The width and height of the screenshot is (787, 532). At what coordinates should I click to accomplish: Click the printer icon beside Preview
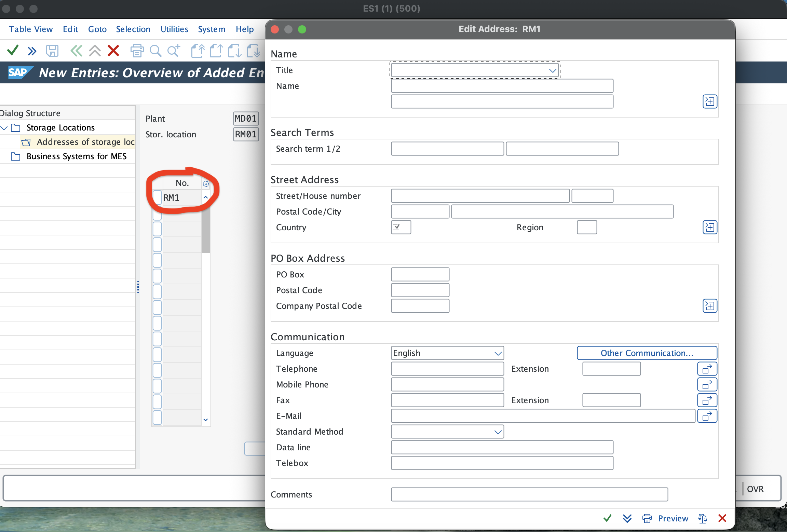pyautogui.click(x=647, y=518)
